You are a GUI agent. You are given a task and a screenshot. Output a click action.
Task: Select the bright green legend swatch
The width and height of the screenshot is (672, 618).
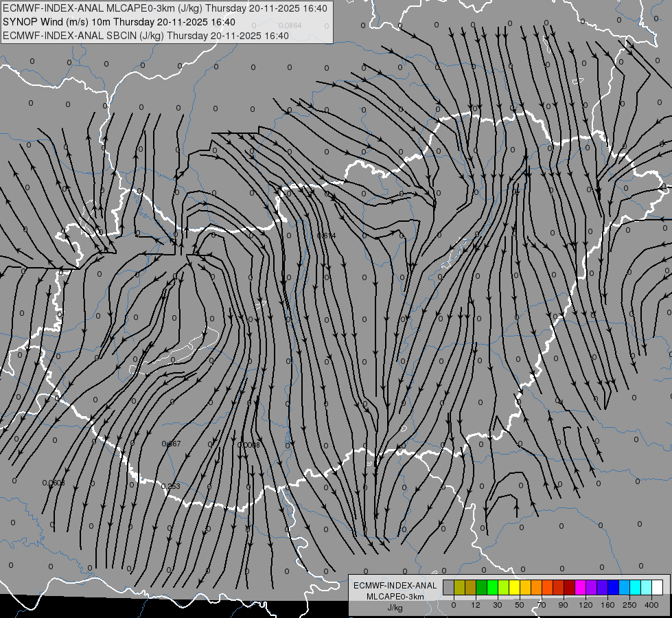492,588
